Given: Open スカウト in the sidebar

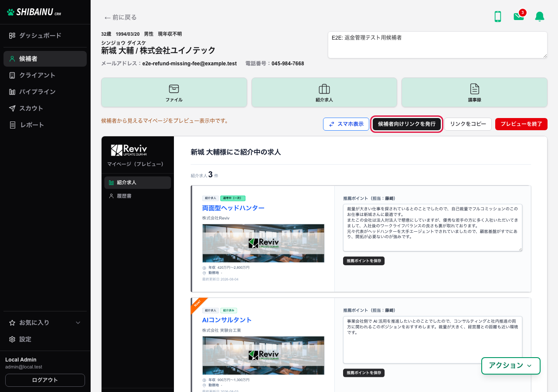Looking at the screenshot, I should click(x=45, y=108).
